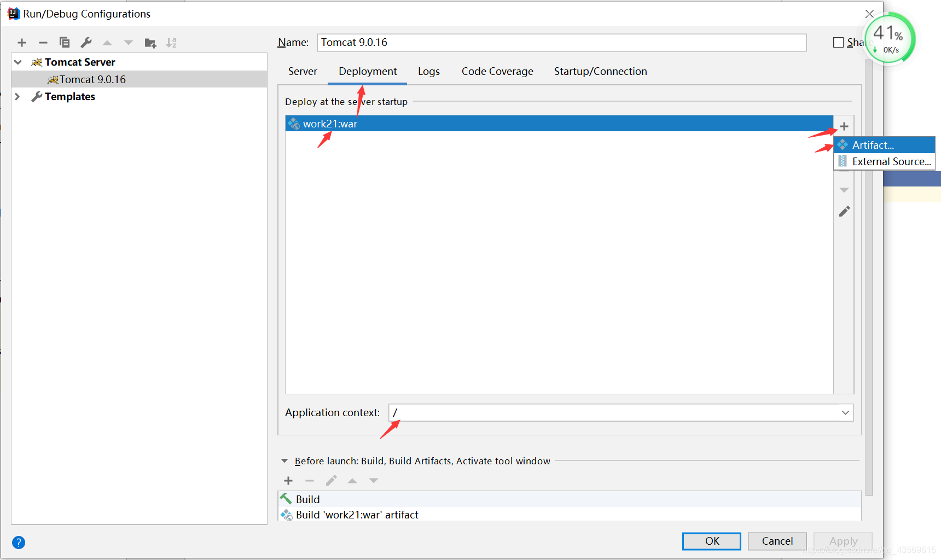Sort configurations alphabetically
The height and width of the screenshot is (560, 941).
coord(171,43)
